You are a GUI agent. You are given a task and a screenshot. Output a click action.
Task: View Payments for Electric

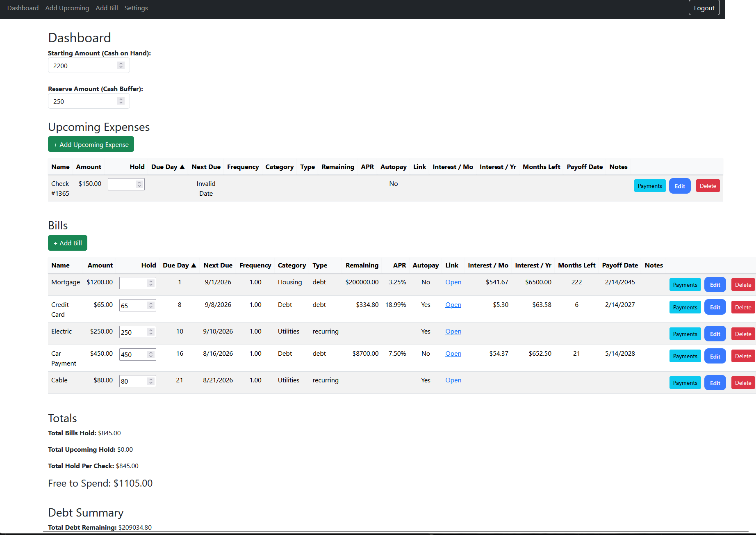pos(685,334)
